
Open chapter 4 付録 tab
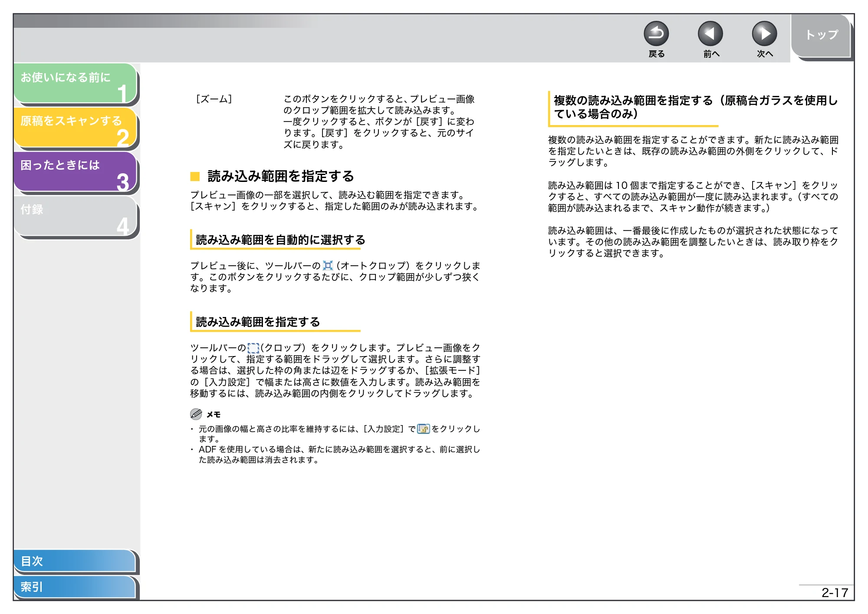pyautogui.click(x=76, y=216)
